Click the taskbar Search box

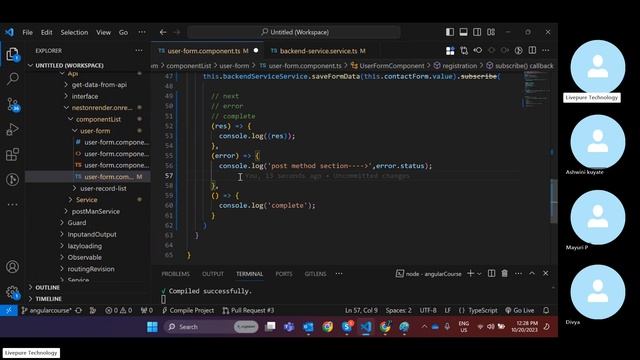click(x=212, y=327)
